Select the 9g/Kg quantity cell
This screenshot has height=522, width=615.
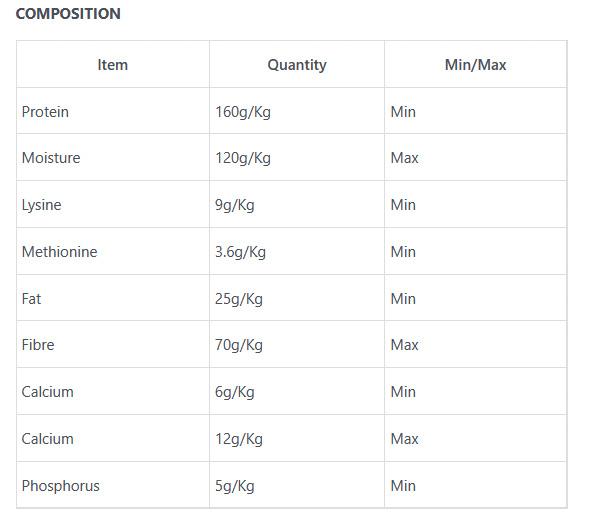pyautogui.click(x=235, y=205)
